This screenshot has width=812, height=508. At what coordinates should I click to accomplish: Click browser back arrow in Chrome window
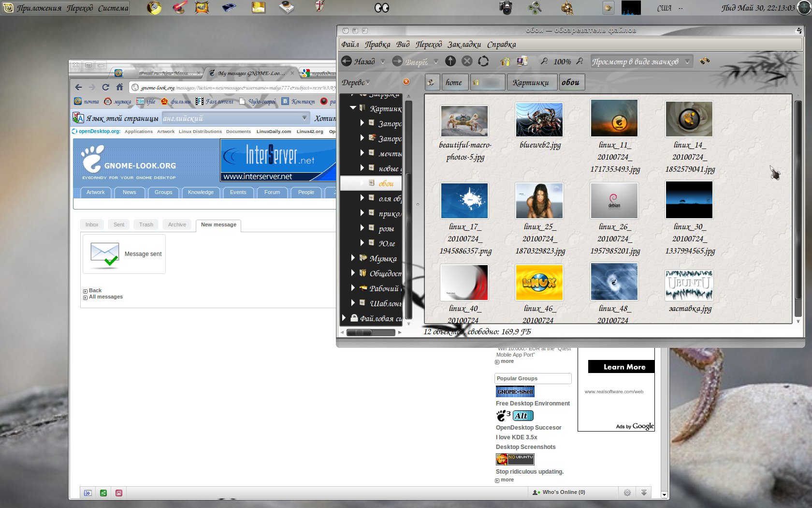pos(79,87)
